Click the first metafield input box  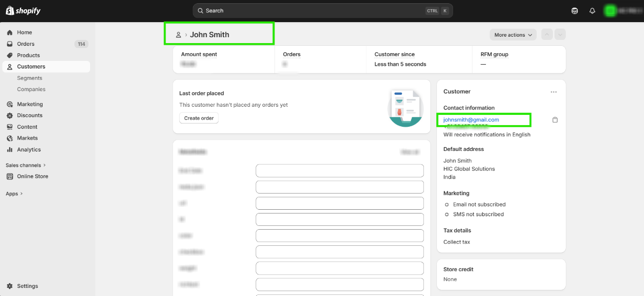pos(339,171)
